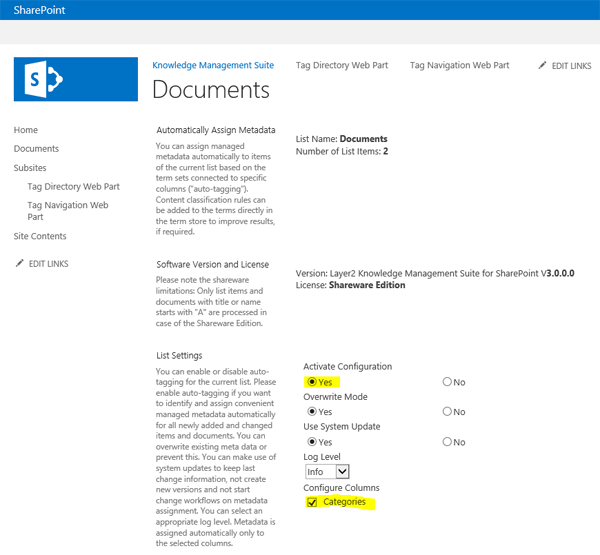Open Home in the left navigation
600x555 pixels.
point(26,130)
